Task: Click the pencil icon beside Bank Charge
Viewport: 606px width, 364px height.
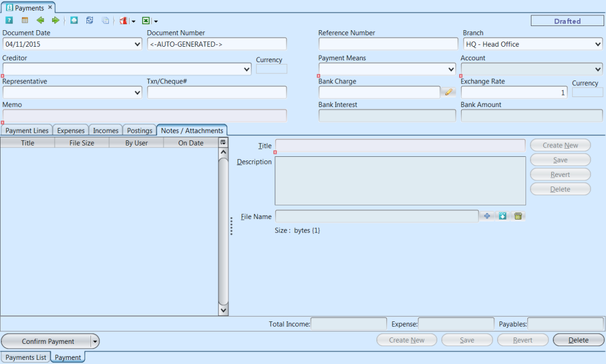Action: click(x=449, y=92)
